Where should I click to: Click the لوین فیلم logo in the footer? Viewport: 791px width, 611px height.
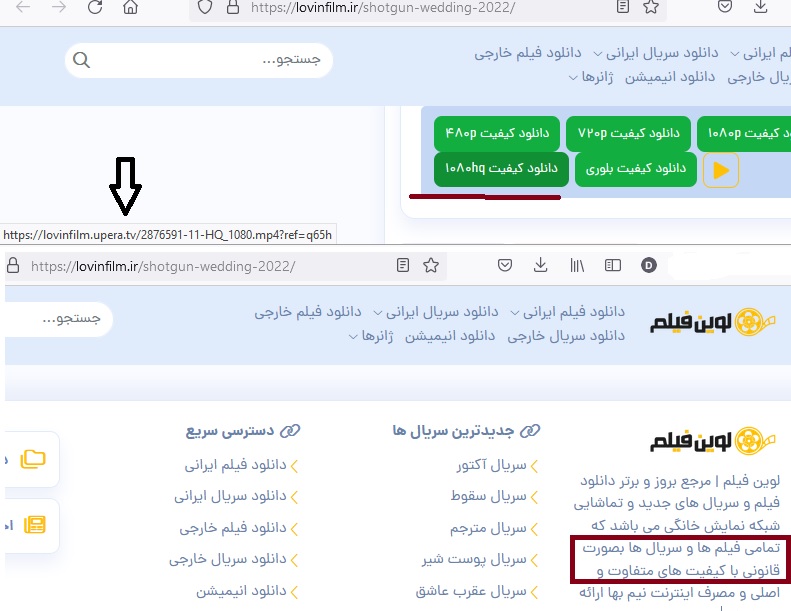point(712,441)
